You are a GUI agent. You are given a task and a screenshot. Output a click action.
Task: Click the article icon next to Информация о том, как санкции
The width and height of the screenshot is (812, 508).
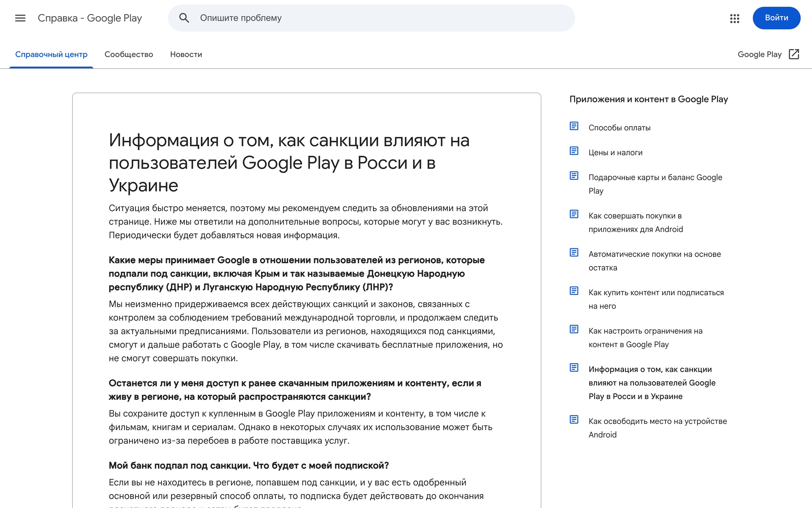(x=574, y=367)
